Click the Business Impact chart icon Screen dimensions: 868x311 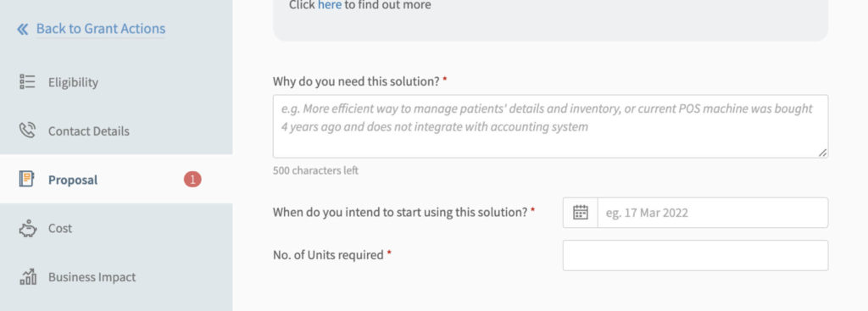point(28,276)
